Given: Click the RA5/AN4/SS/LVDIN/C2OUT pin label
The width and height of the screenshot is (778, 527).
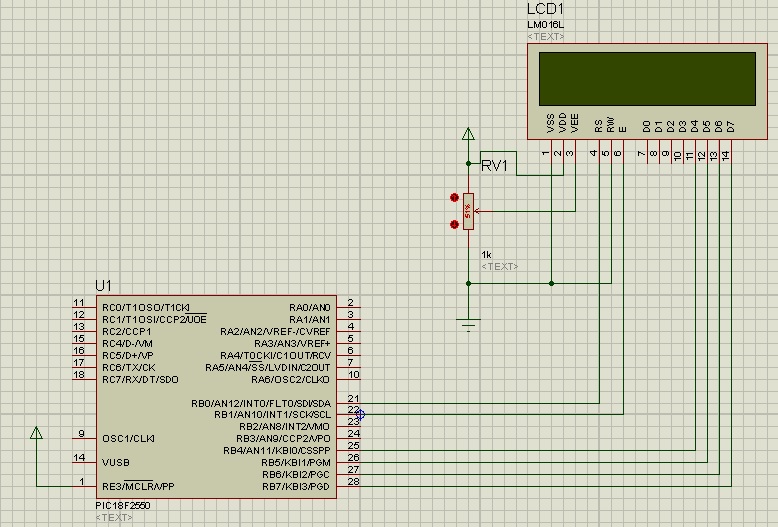Looking at the screenshot, I should [x=268, y=368].
